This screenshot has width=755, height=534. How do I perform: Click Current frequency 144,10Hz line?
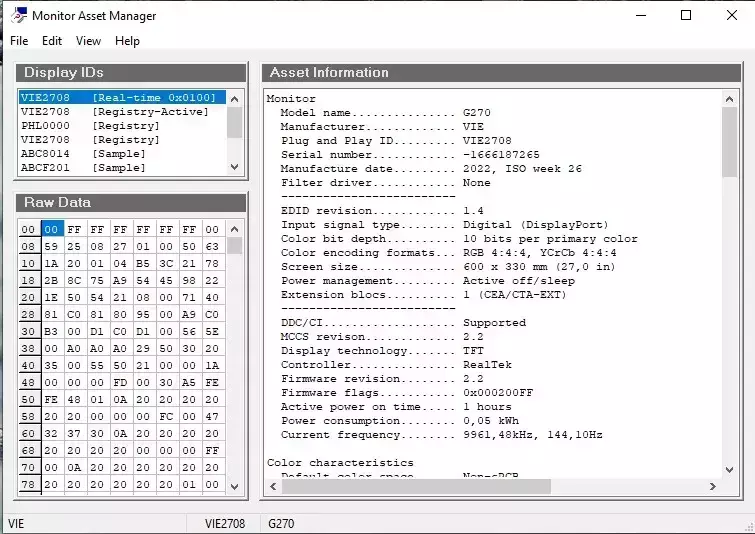(x=442, y=435)
